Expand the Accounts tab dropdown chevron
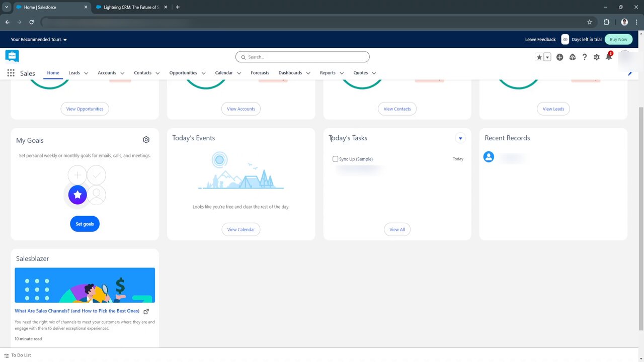 122,73
